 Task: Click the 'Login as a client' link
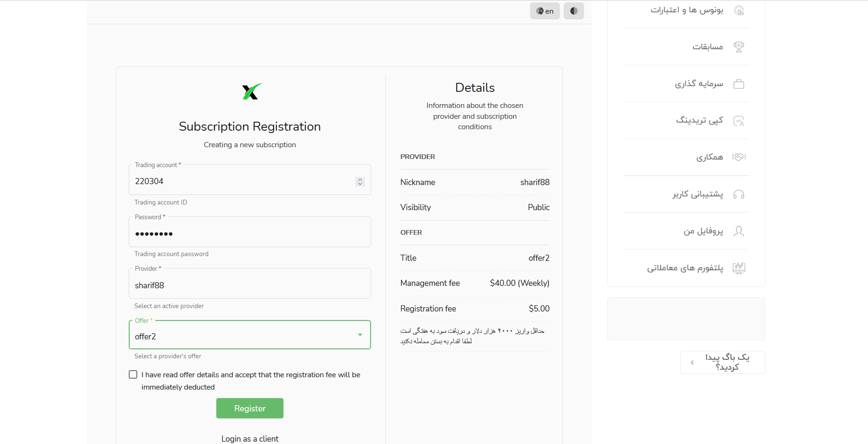(x=250, y=438)
